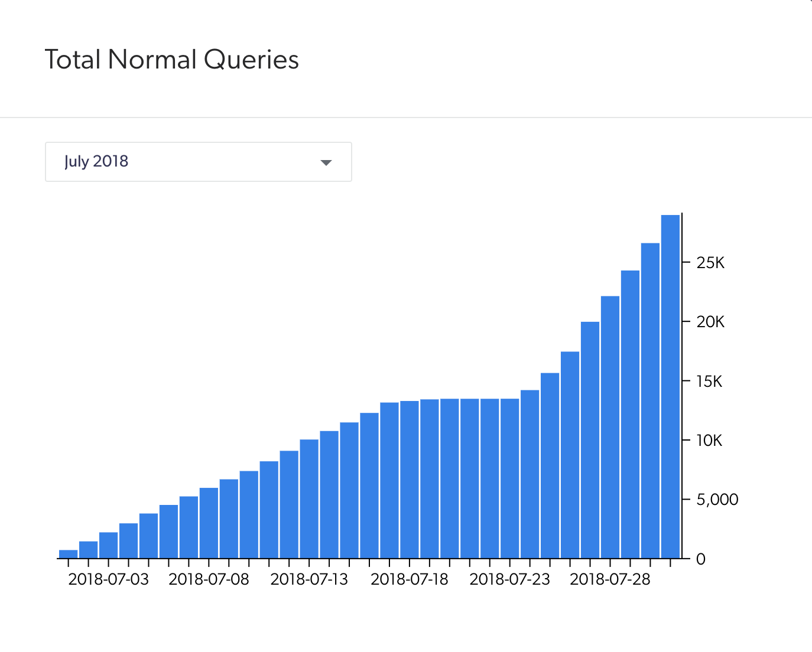
Task: Click the 2018-07-08 date label
Action: (x=209, y=579)
